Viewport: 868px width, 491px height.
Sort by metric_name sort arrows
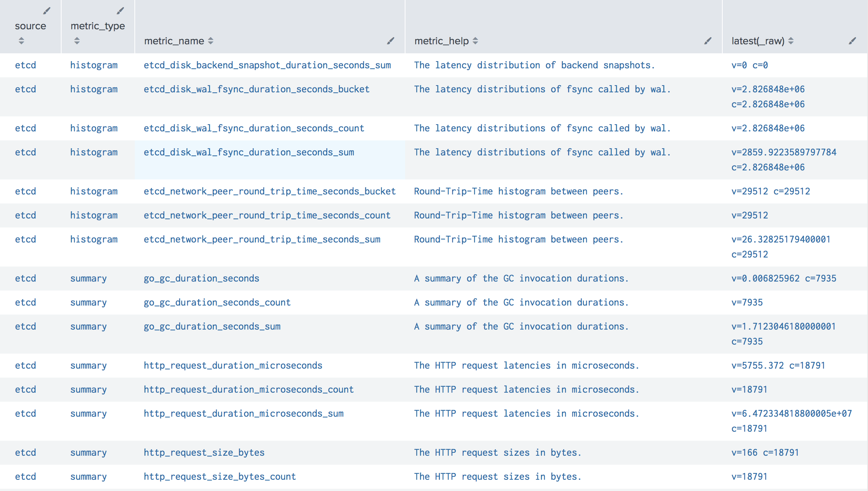211,41
